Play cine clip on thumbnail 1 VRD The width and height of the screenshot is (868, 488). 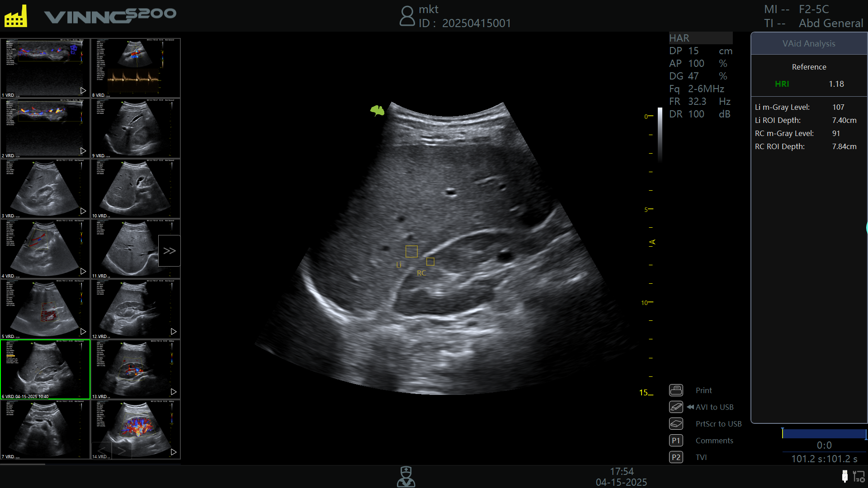[83, 90]
